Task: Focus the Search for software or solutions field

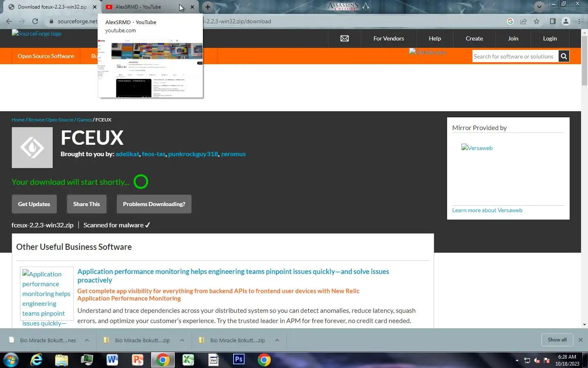Action: coord(515,56)
